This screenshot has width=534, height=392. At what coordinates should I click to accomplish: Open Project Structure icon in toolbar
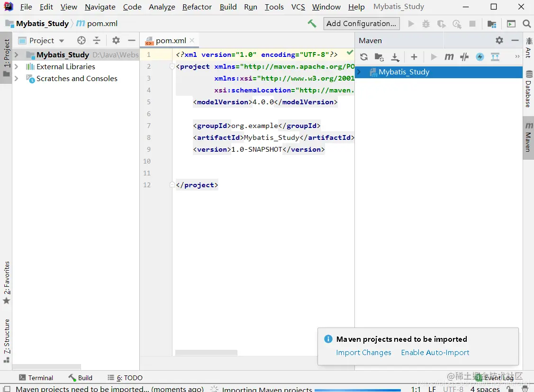pos(491,24)
